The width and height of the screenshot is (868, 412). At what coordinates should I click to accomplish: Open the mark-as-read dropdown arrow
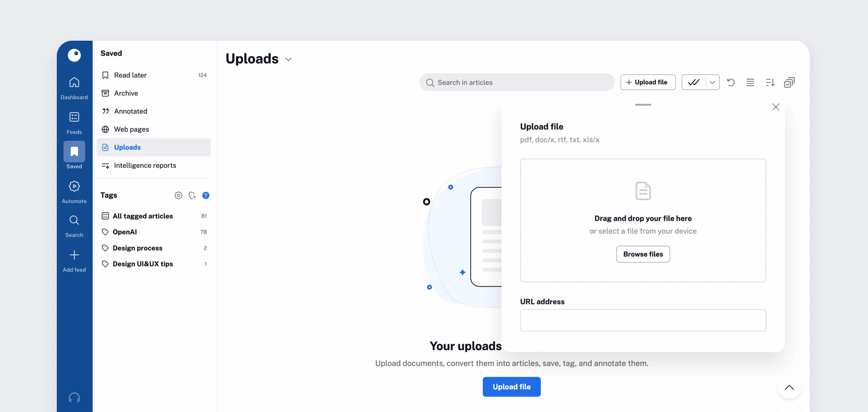tap(712, 82)
